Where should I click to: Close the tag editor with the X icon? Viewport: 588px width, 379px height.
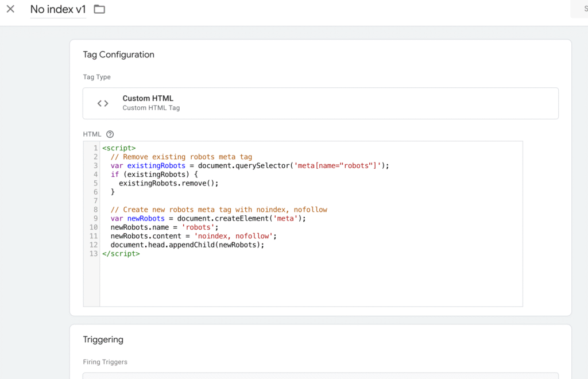[x=10, y=9]
